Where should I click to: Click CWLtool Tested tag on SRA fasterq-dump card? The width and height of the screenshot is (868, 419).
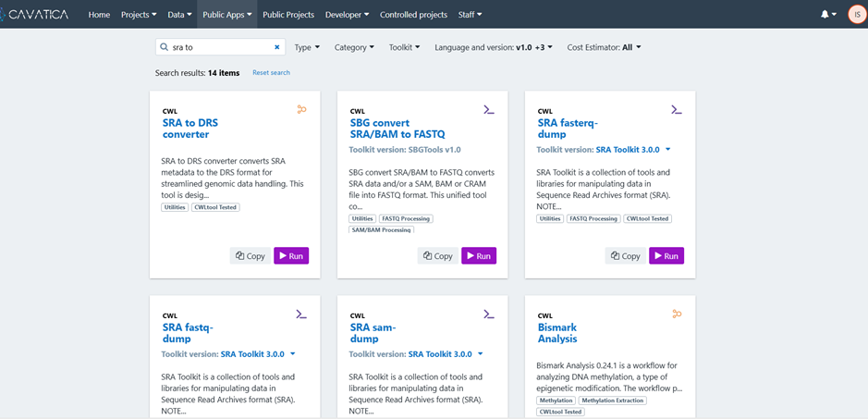tap(648, 218)
